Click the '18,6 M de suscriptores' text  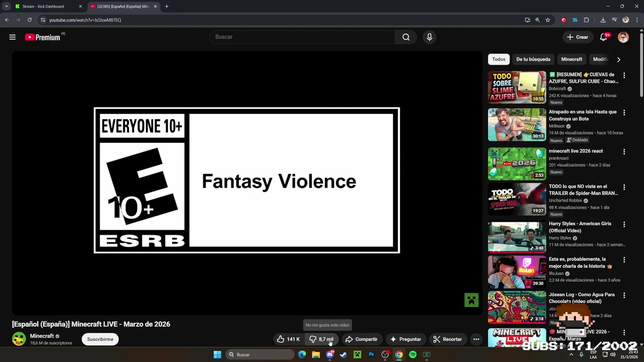(x=51, y=343)
